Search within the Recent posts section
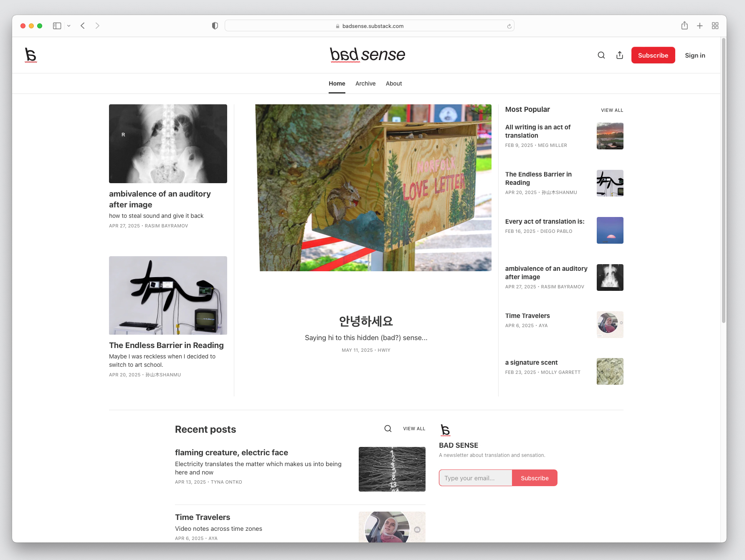 pyautogui.click(x=388, y=429)
